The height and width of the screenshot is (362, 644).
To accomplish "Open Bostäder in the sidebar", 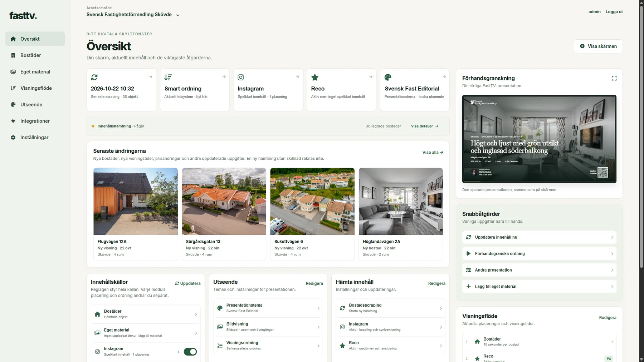I will point(35,55).
